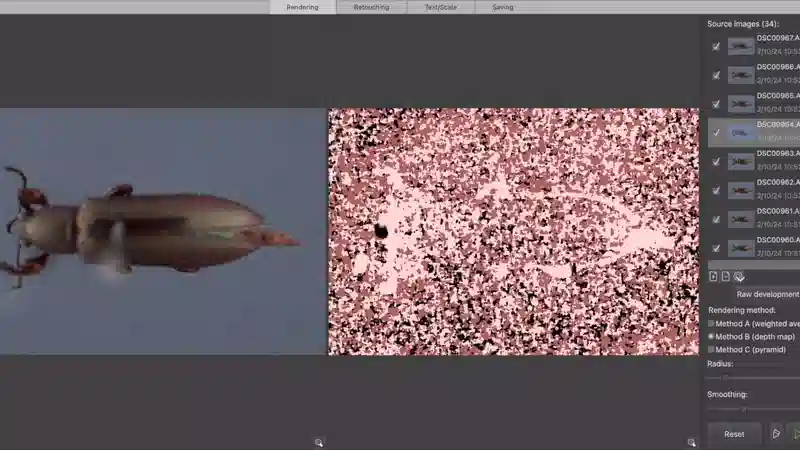Viewport: 800px width, 450px height.
Task: Uncheck the DSC00967 source image checkbox
Action: 715,46
